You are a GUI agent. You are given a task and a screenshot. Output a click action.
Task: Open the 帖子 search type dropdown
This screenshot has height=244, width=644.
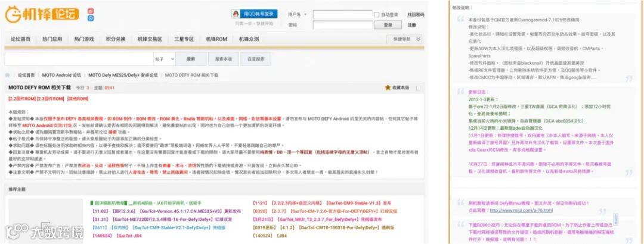click(165, 59)
